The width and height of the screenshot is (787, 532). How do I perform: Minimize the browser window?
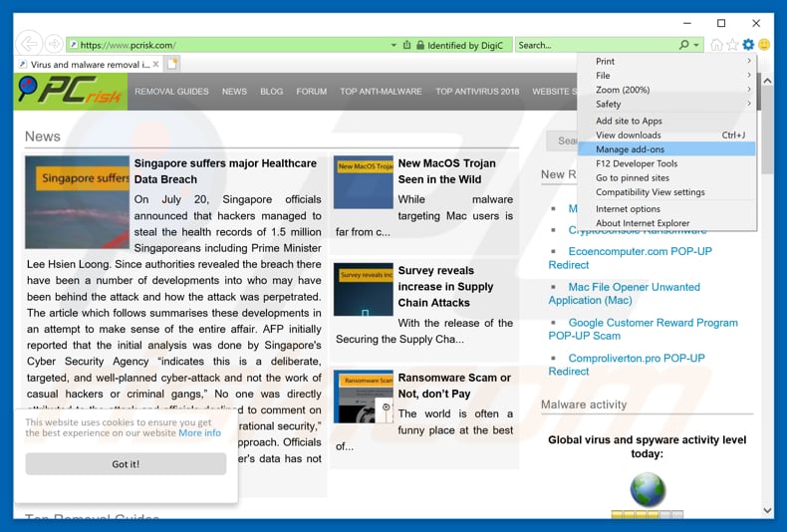coord(687,23)
